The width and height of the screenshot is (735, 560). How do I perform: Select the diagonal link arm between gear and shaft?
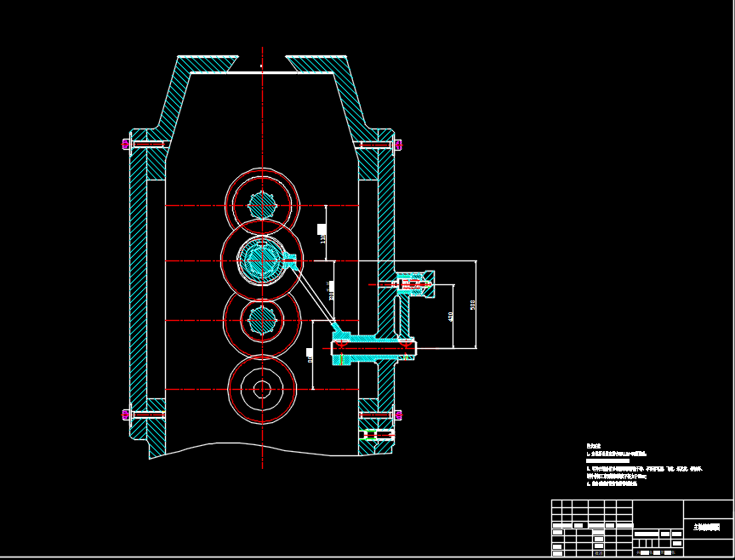coord(315,294)
